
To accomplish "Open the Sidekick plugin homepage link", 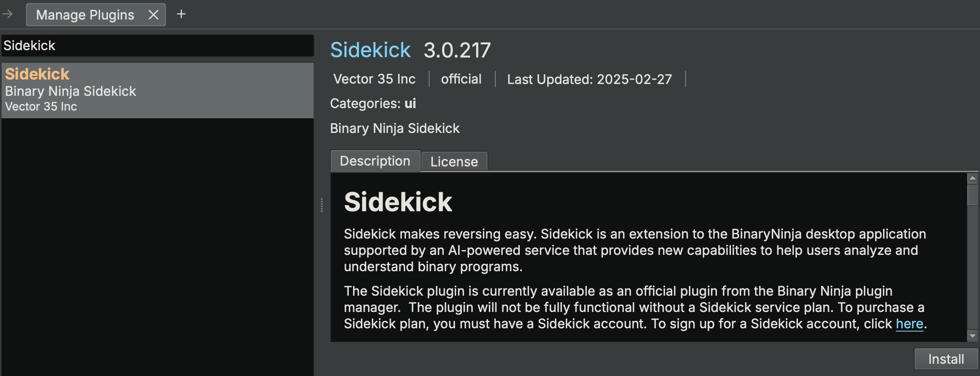I will coord(370,50).
